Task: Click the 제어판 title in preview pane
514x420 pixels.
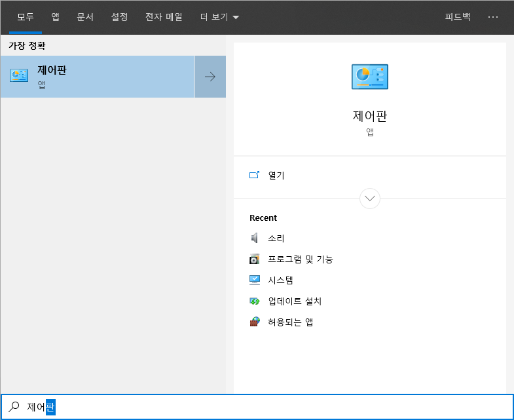Action: click(x=370, y=116)
